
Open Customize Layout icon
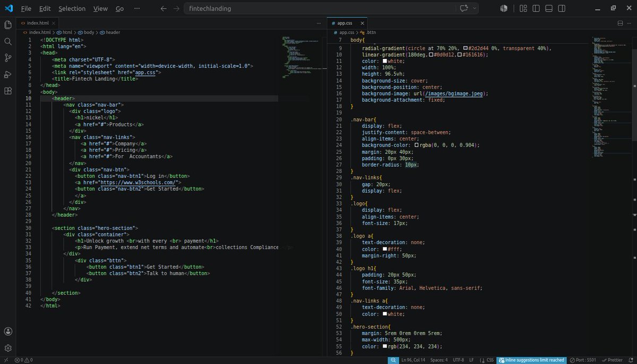tap(523, 8)
